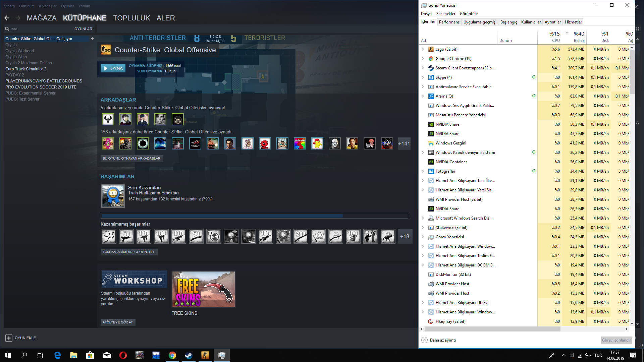Viewport: 644px width, 362px height.
Task: Expand the csgo (32 bit) process row
Action: 423,49
